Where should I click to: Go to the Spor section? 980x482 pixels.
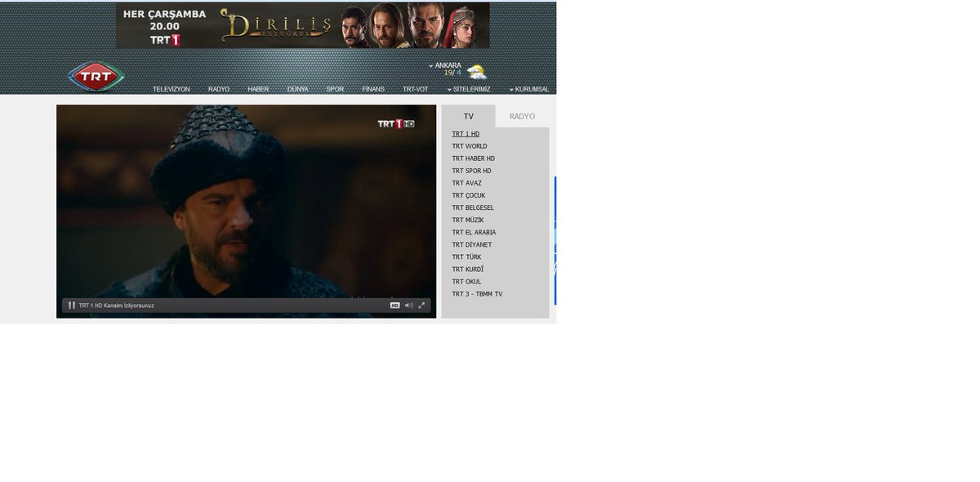tap(335, 89)
